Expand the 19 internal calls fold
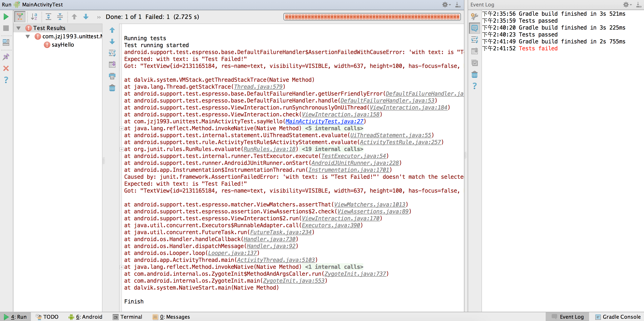This screenshot has width=644, height=321. coord(332,149)
